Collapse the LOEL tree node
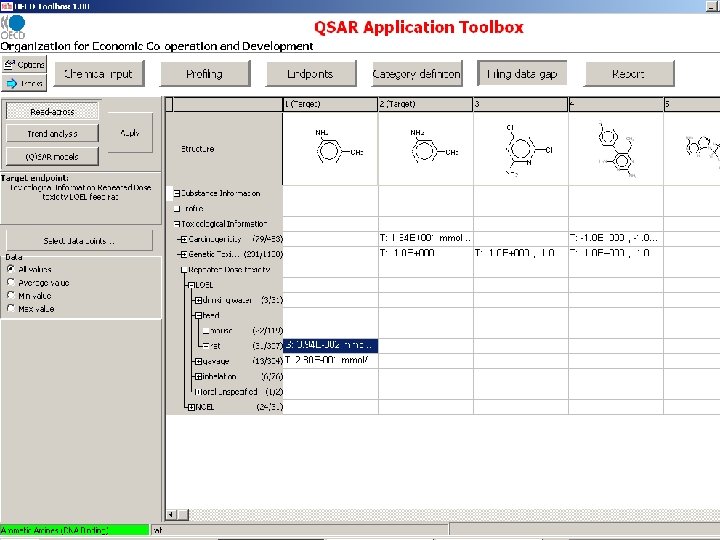 tap(191, 285)
